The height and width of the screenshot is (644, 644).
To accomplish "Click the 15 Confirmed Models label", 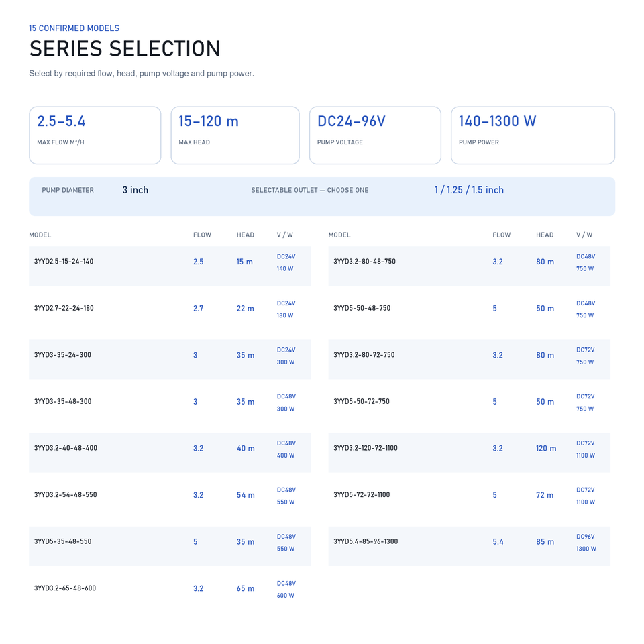I will pos(74,28).
